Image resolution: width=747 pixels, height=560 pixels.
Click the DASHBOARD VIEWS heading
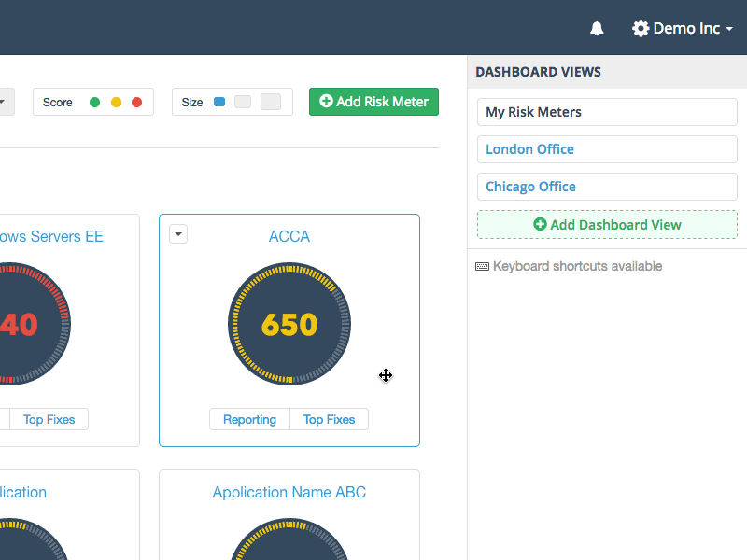pos(539,72)
